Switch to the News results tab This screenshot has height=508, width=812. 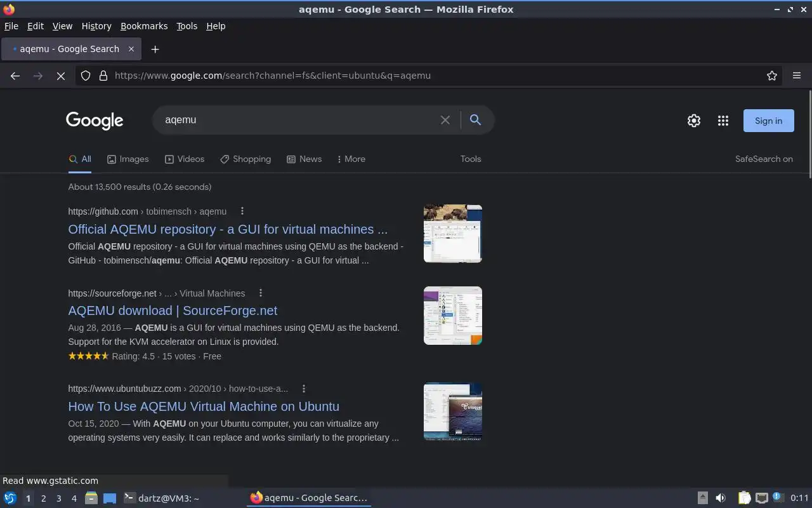click(304, 159)
